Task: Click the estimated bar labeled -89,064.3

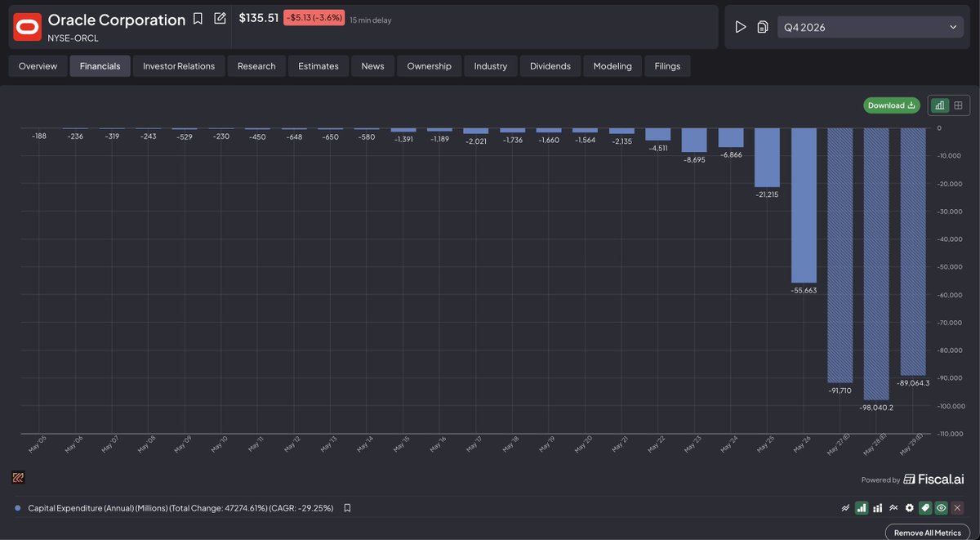Action: point(913,252)
